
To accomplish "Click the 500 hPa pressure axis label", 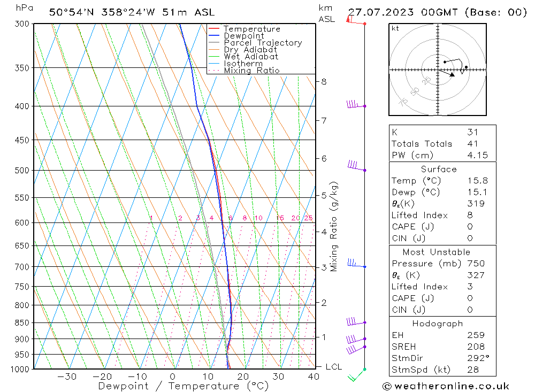I will 22,170.
